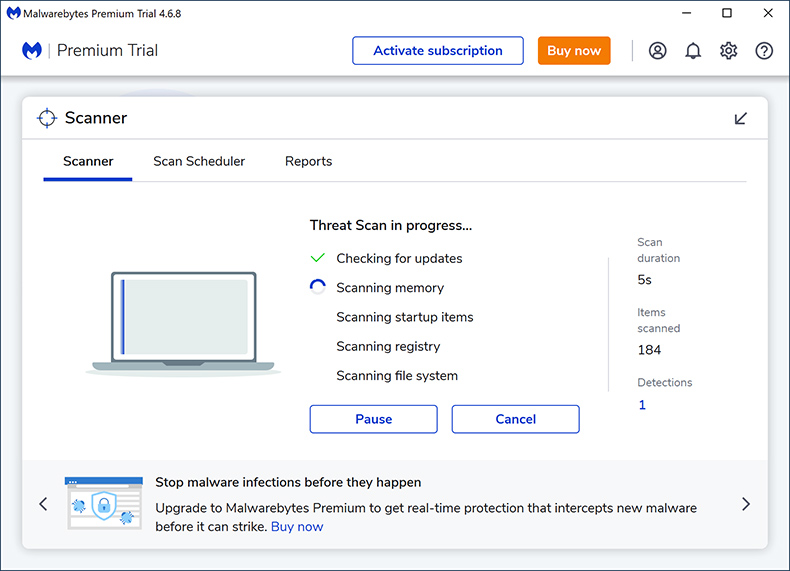Click the Activate subscription button
The height and width of the screenshot is (571, 790).
click(437, 51)
